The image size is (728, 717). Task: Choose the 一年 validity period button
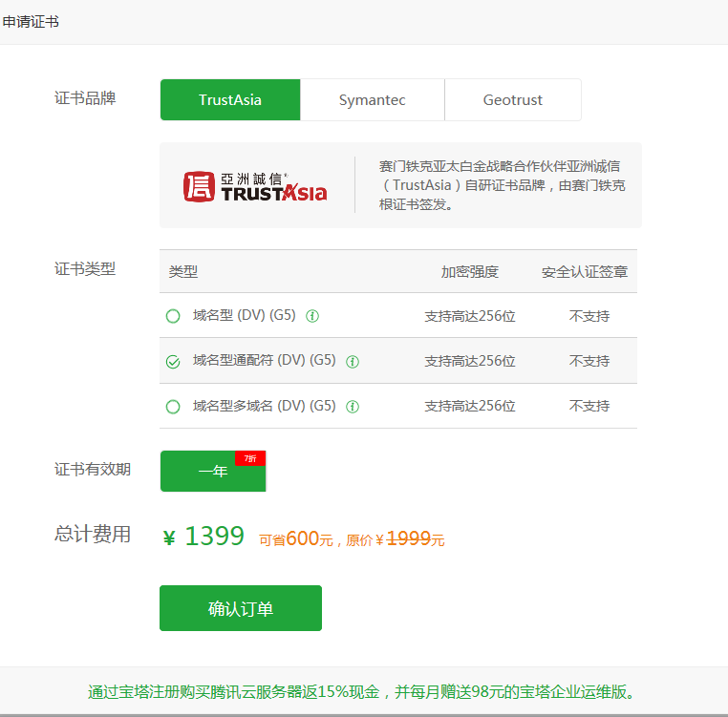tap(213, 471)
